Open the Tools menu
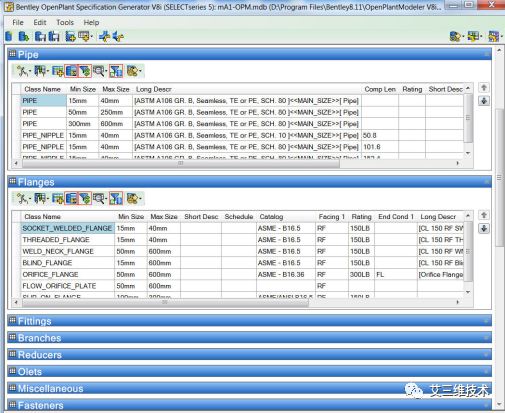This screenshot has width=505, height=413. point(65,22)
